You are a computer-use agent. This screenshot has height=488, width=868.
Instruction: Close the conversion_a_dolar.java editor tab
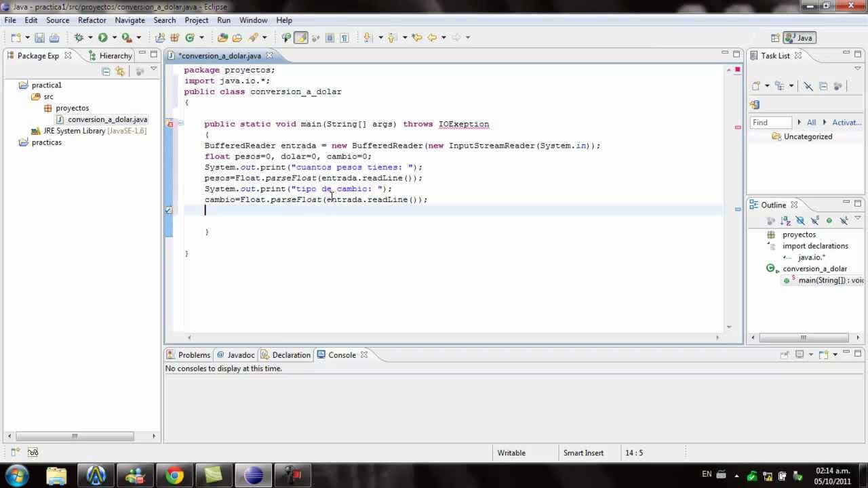(x=269, y=56)
